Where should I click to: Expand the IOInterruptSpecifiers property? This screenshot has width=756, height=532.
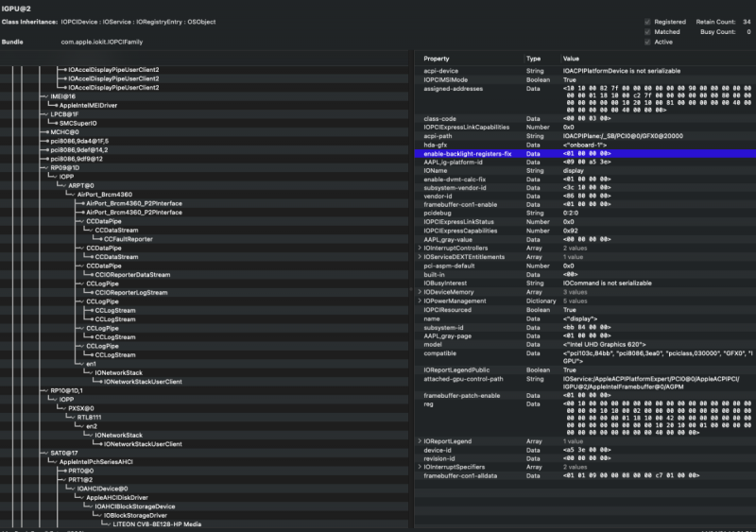(420, 467)
